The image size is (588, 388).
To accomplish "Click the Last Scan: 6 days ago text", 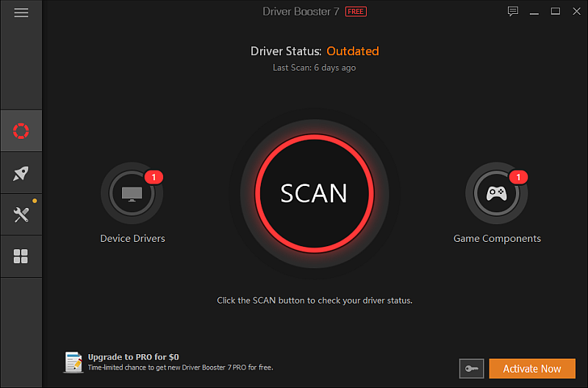I will click(x=315, y=68).
